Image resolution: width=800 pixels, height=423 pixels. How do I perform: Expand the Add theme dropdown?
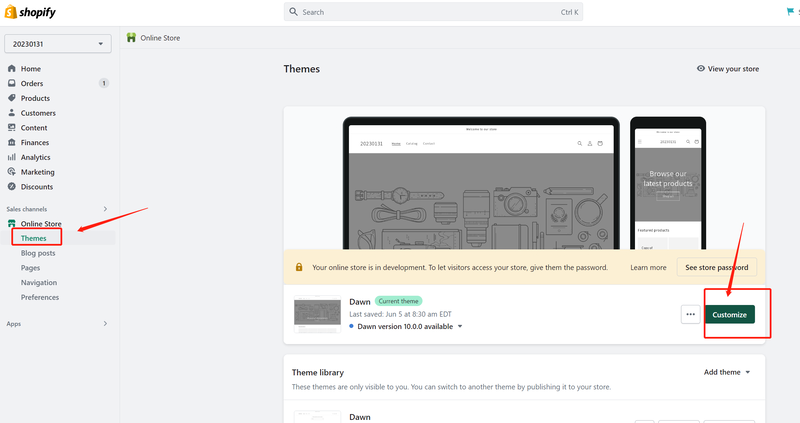pos(727,372)
